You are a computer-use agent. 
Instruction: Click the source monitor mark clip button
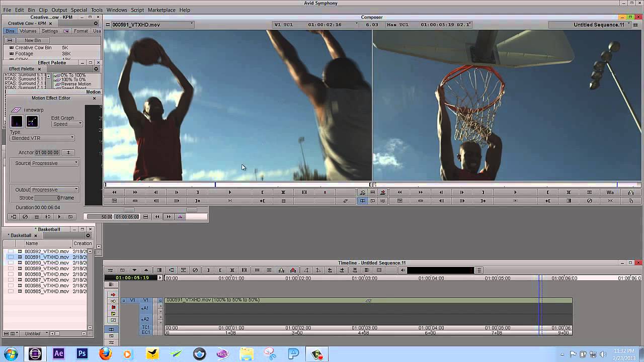(283, 192)
